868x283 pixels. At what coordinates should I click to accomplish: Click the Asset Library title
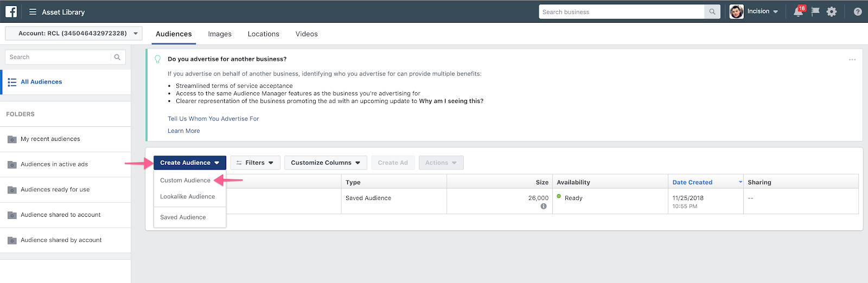(x=63, y=12)
